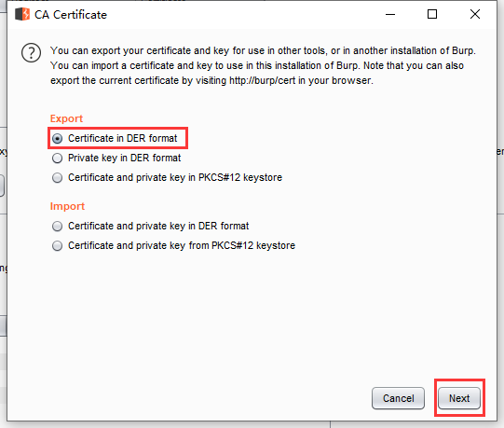Minimize the CA Certificate dialog

click(390, 14)
